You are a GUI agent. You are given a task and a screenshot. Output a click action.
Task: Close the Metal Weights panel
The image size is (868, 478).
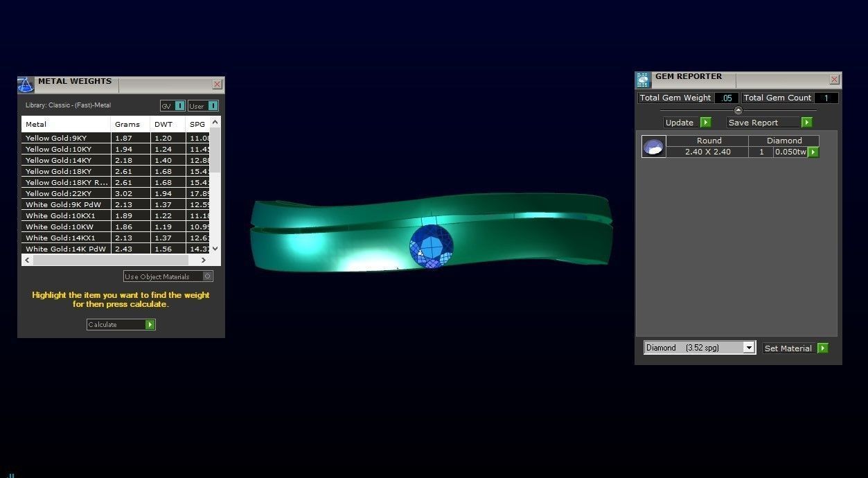pyautogui.click(x=217, y=85)
